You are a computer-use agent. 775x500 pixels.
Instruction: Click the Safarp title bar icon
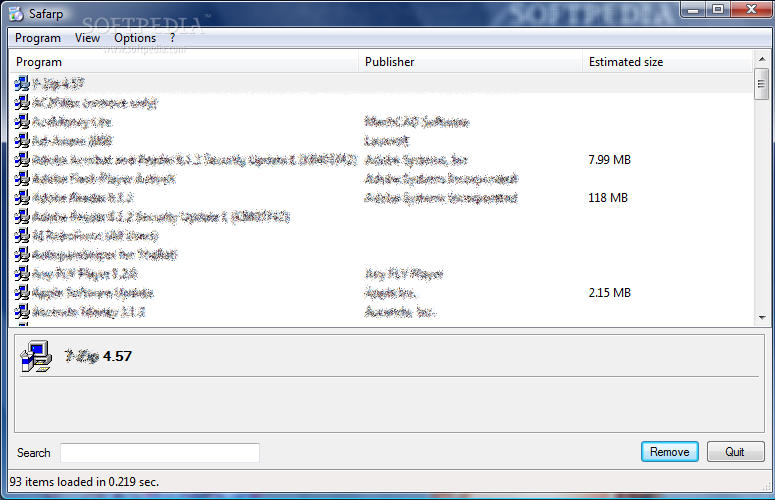point(16,13)
